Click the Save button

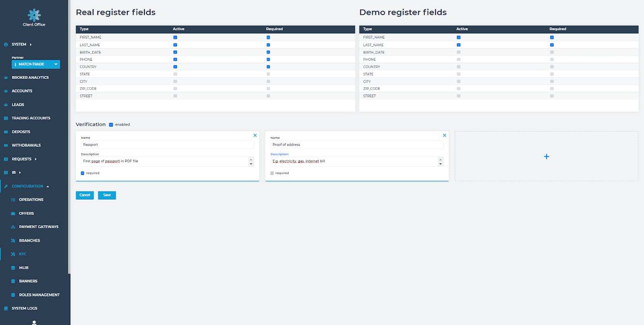[107, 195]
